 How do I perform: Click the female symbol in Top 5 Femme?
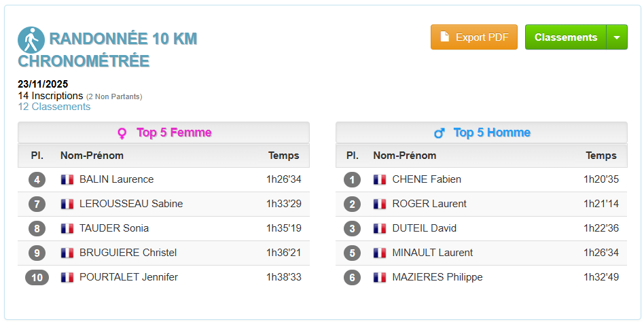122,133
